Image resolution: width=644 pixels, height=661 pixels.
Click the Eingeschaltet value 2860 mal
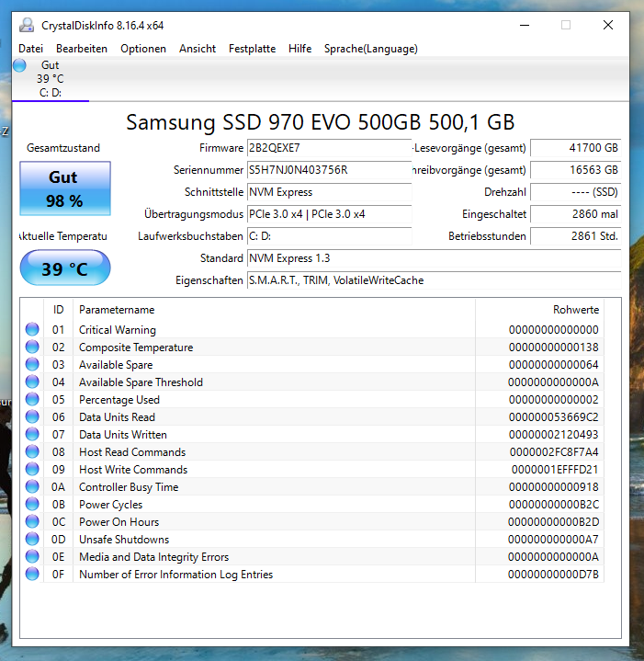click(575, 214)
